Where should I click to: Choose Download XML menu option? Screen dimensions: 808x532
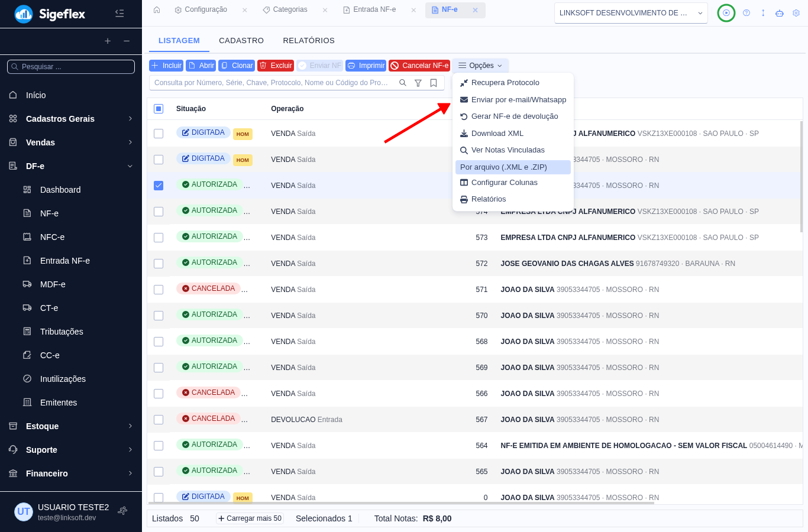click(x=513, y=134)
